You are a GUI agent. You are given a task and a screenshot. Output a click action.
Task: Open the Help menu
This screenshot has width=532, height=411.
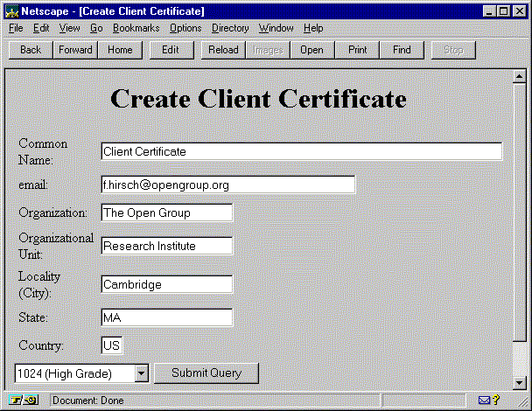pyautogui.click(x=313, y=28)
